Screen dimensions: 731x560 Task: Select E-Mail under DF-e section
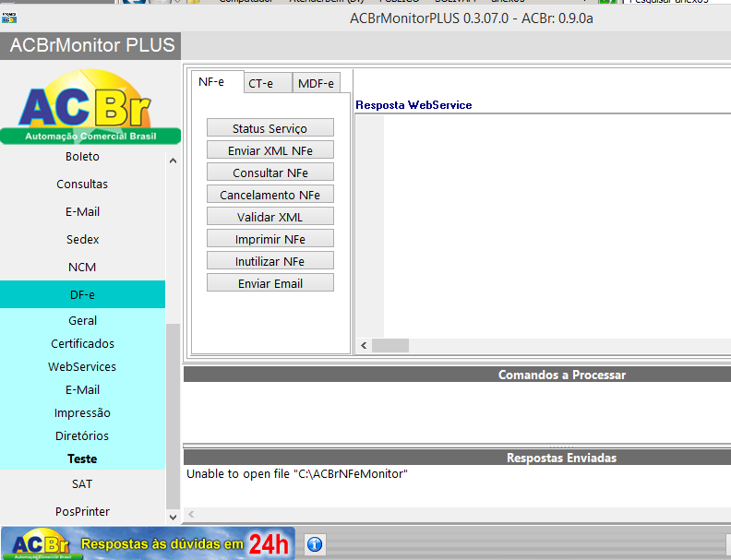82,389
